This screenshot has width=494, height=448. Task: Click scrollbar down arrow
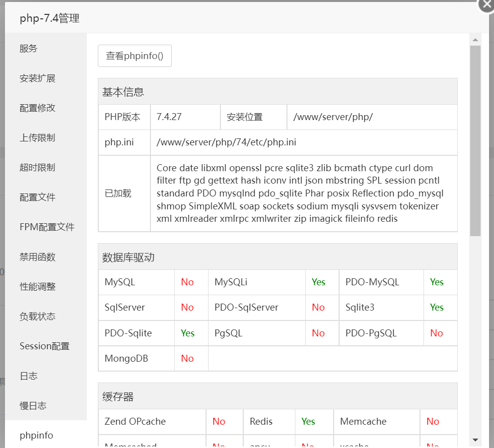point(476,440)
